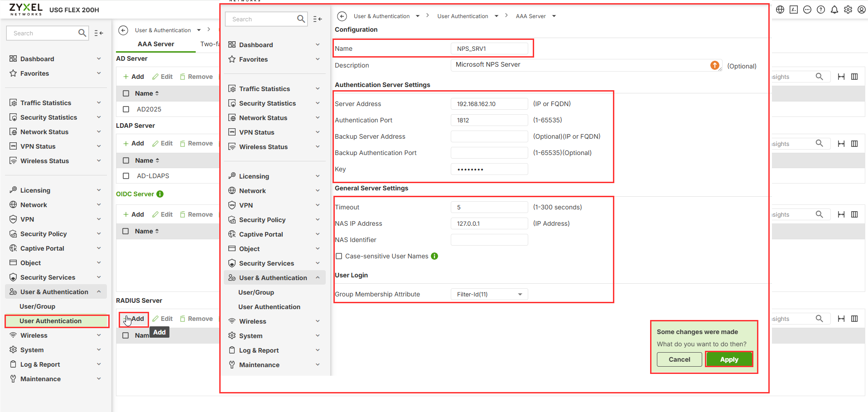Click the Timeout field showing 5
The height and width of the screenshot is (412, 868).
489,207
